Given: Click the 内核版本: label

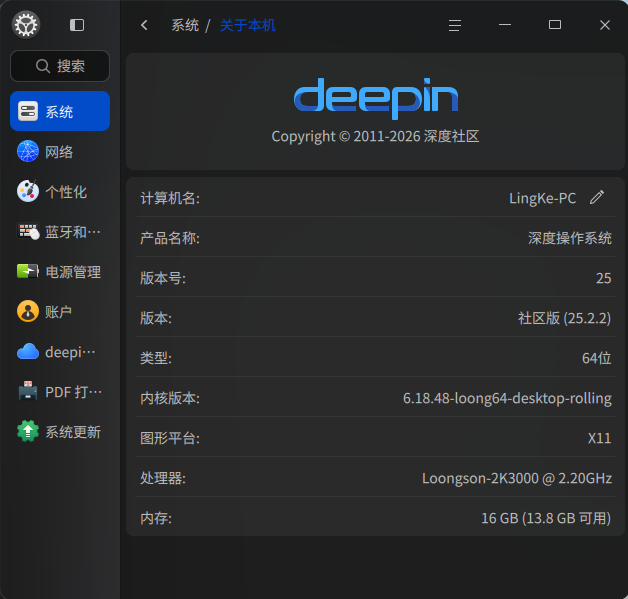Looking at the screenshot, I should click(170, 398).
